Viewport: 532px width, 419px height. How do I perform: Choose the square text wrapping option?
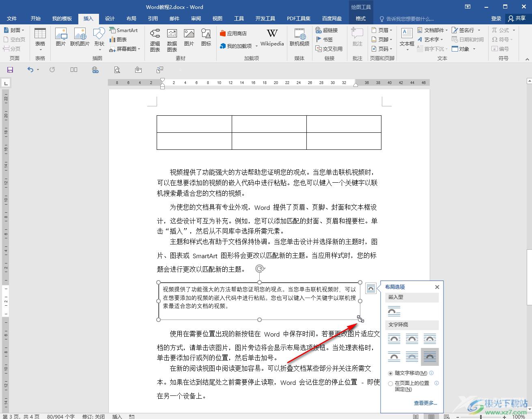(x=394, y=339)
